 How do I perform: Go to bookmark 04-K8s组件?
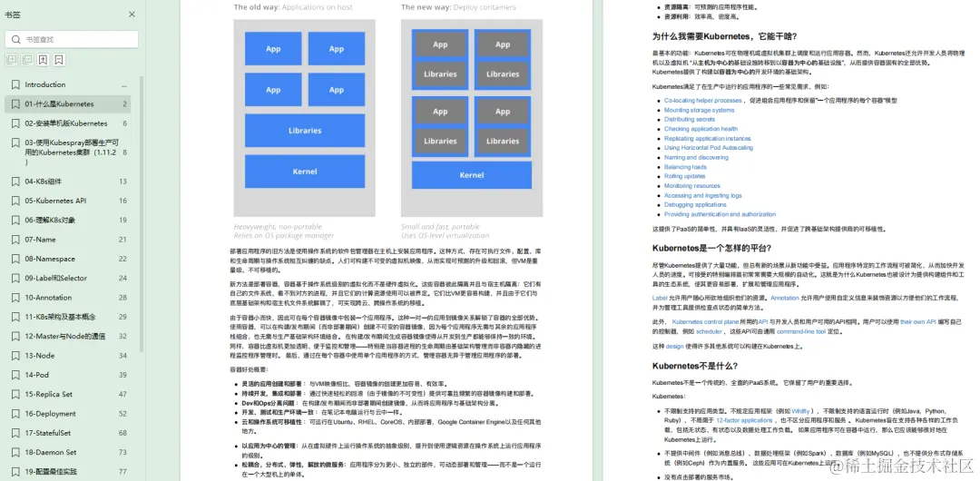pyautogui.click(x=67, y=182)
